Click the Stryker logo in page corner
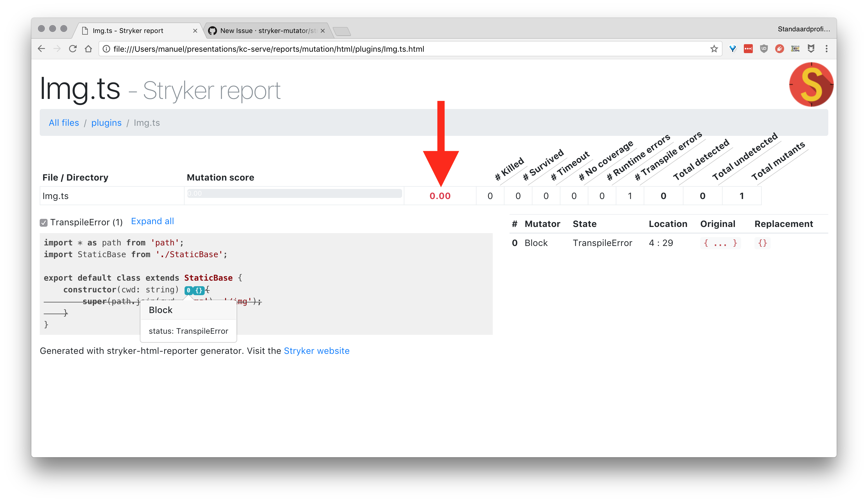This screenshot has width=868, height=502. [x=811, y=84]
